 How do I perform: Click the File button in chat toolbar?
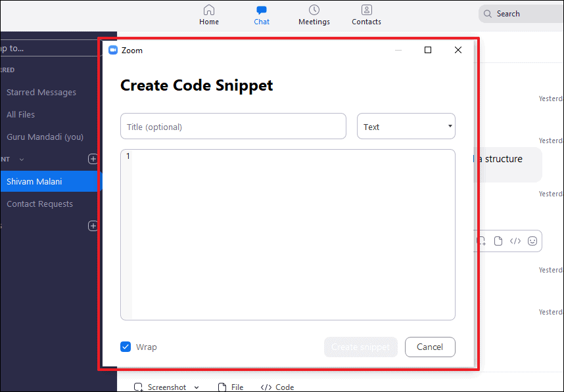click(231, 387)
